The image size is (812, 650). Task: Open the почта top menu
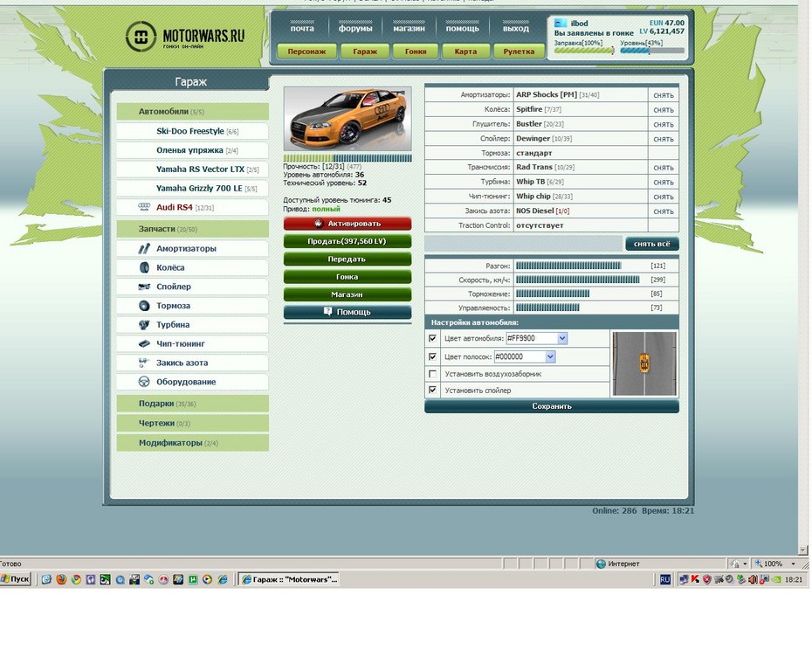pos(302,28)
